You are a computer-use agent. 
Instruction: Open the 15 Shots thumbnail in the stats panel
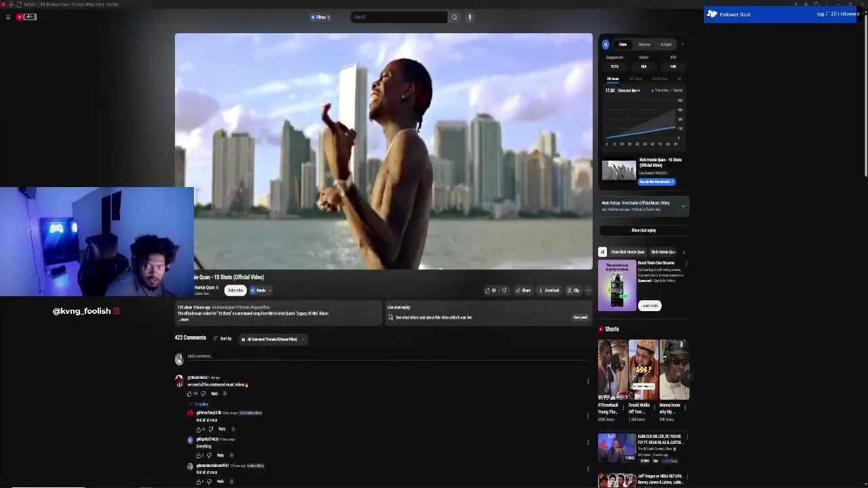tap(619, 171)
